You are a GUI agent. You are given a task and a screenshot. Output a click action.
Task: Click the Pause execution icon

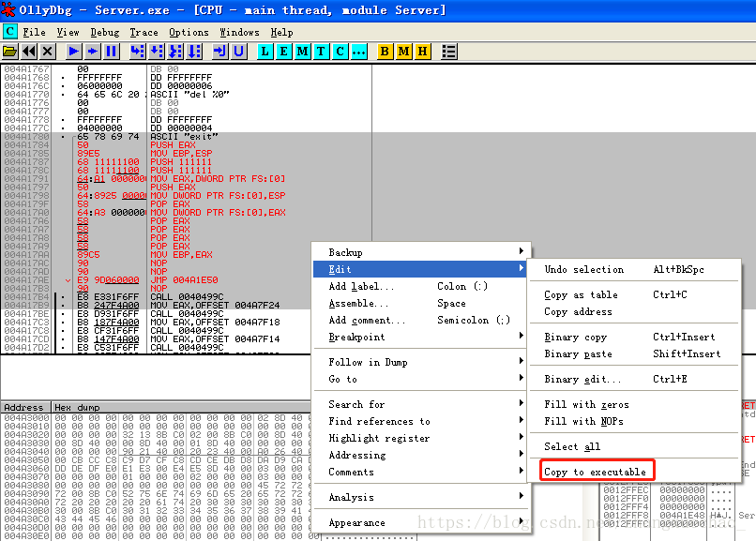point(112,51)
